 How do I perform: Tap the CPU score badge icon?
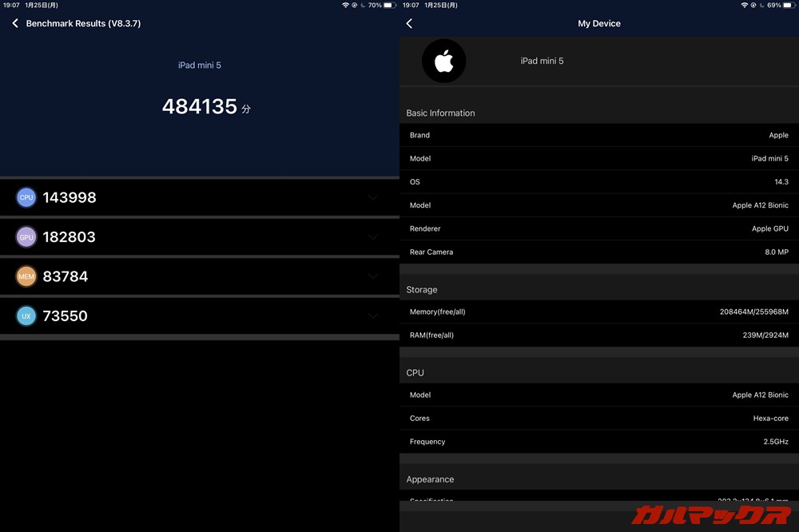[26, 197]
